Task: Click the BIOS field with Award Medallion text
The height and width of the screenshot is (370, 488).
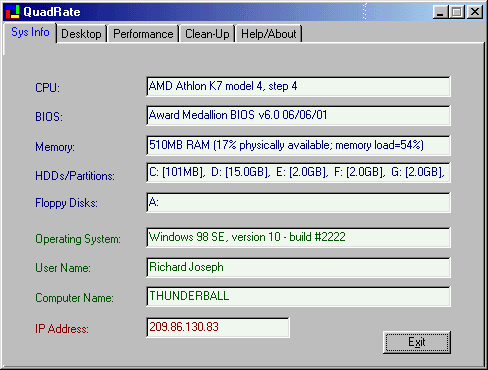Action: pyautogui.click(x=298, y=115)
